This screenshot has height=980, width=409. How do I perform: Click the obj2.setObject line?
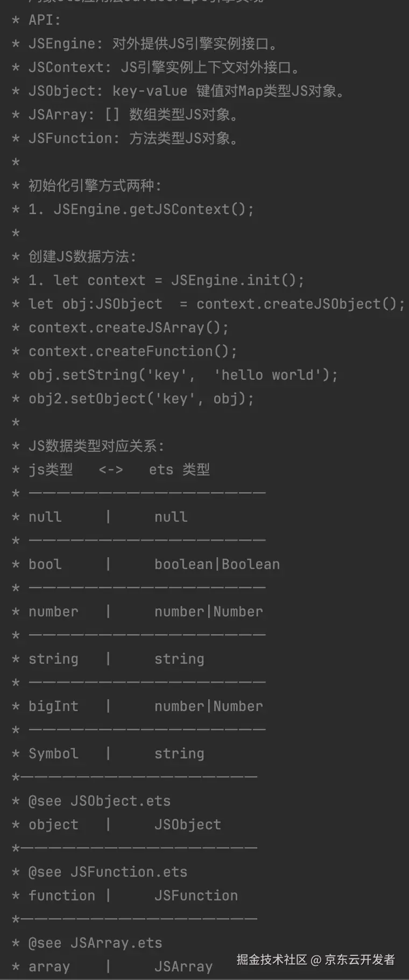coord(141,399)
